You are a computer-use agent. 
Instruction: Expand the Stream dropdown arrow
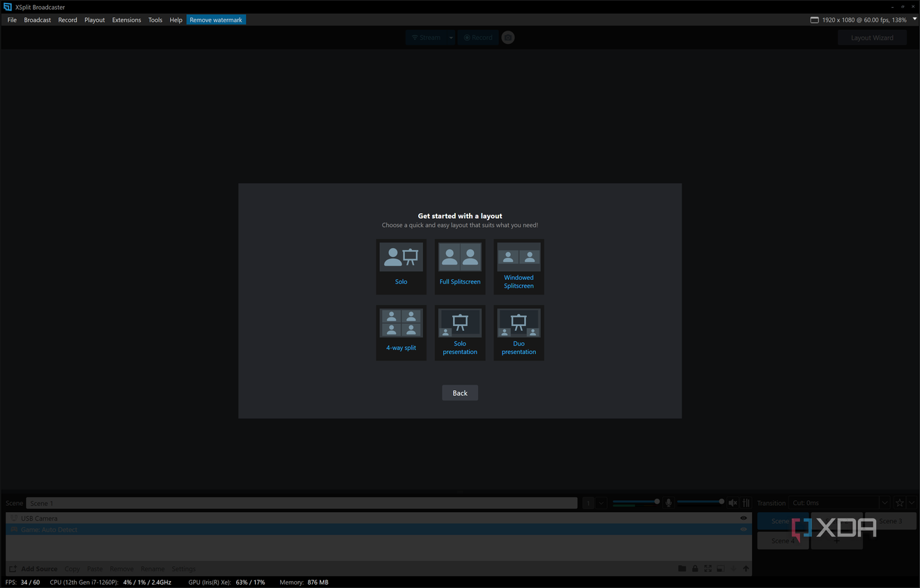[451, 38]
